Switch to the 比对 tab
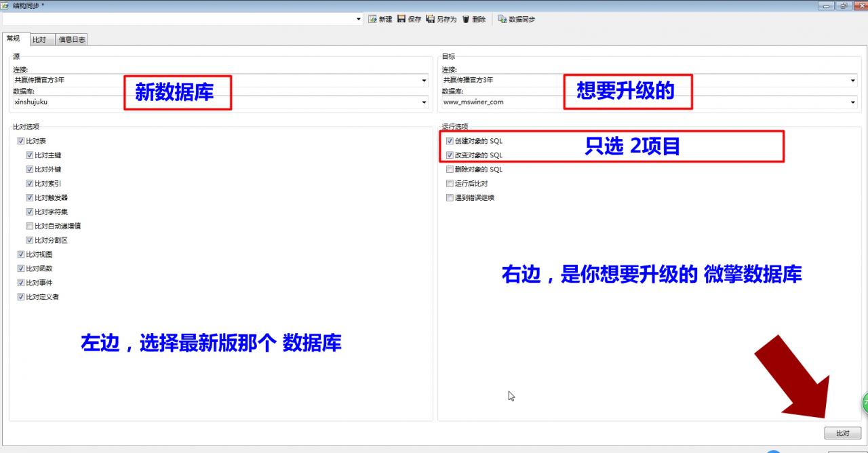 pyautogui.click(x=39, y=40)
